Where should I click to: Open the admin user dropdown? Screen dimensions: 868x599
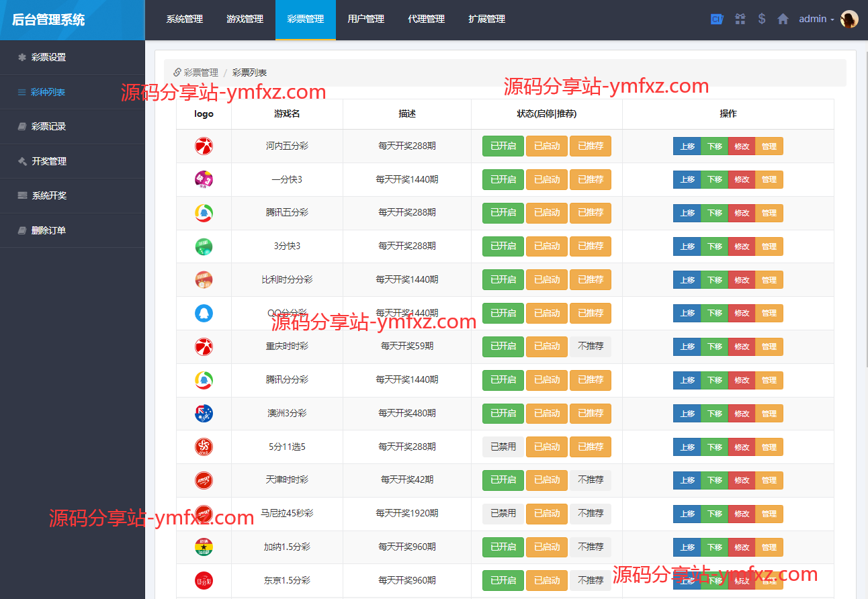click(x=816, y=19)
